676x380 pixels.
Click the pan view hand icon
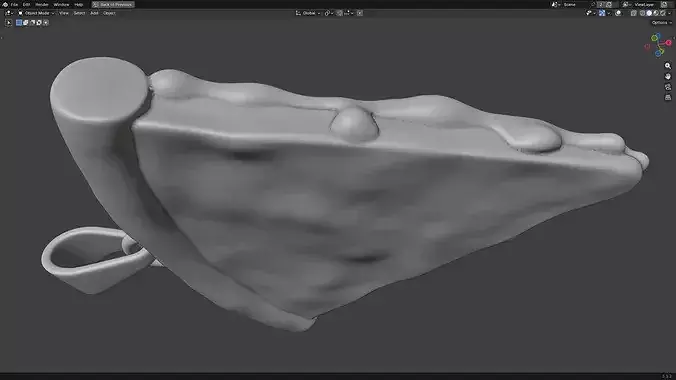(668, 76)
